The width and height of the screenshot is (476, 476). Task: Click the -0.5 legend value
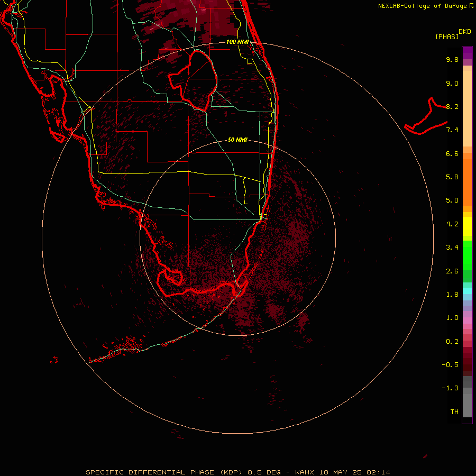coord(450,365)
